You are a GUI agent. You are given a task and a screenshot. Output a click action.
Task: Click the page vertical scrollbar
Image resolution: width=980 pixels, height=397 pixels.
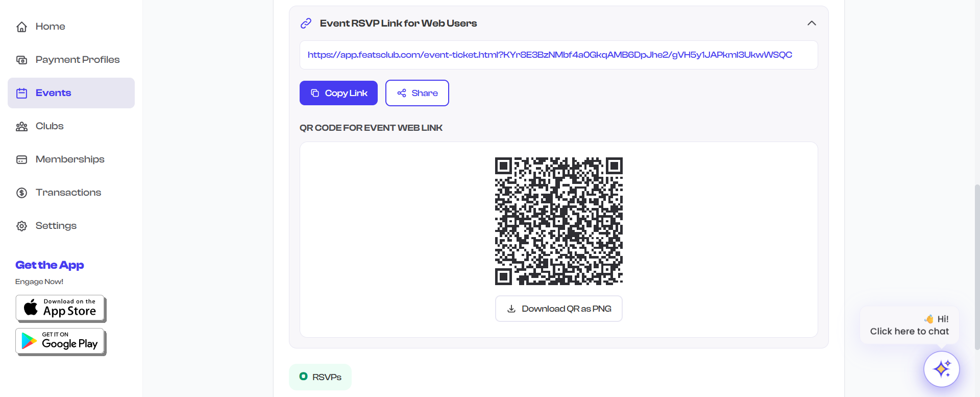coord(977,267)
